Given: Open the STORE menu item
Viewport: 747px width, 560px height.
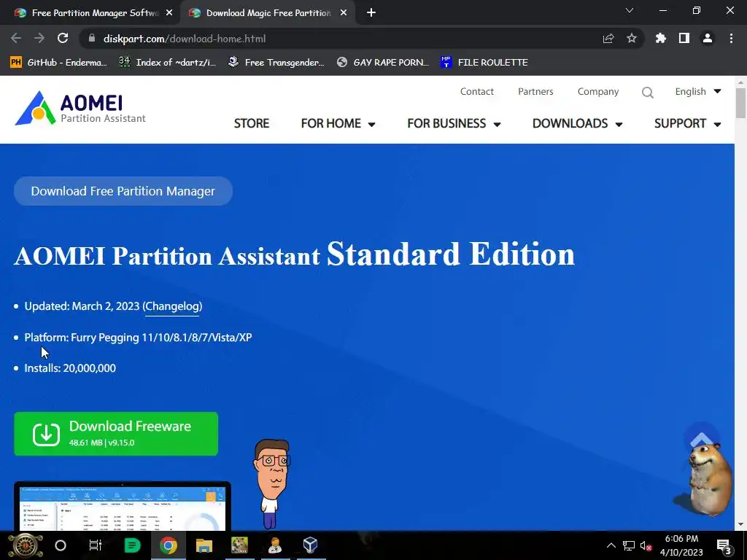Looking at the screenshot, I should tap(252, 123).
